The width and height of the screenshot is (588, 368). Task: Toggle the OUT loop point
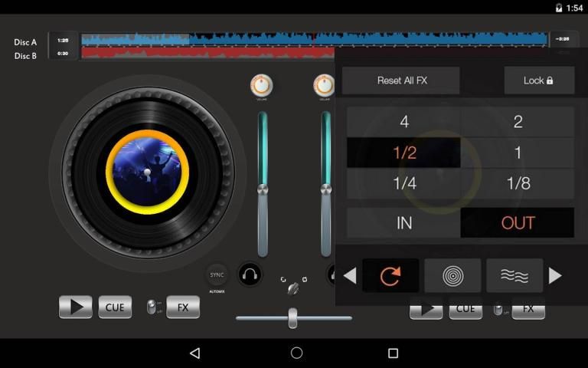[518, 223]
